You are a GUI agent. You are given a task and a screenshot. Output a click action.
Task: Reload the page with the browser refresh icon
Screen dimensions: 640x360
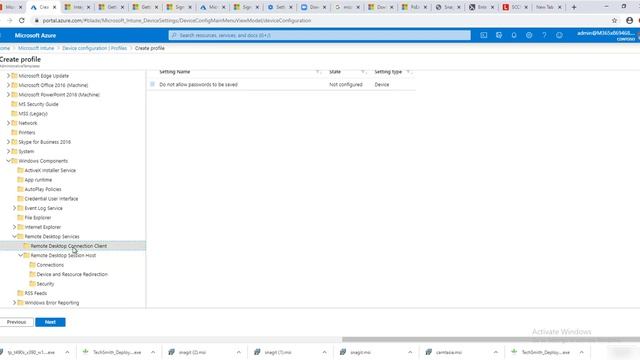22,20
